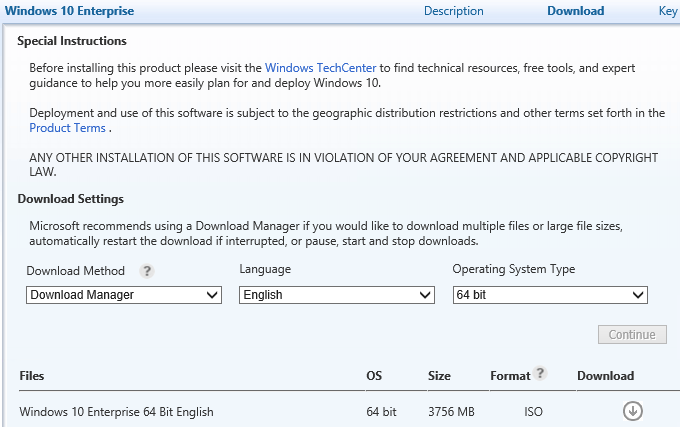
Task: Open the Product Terms link
Action: click(67, 128)
